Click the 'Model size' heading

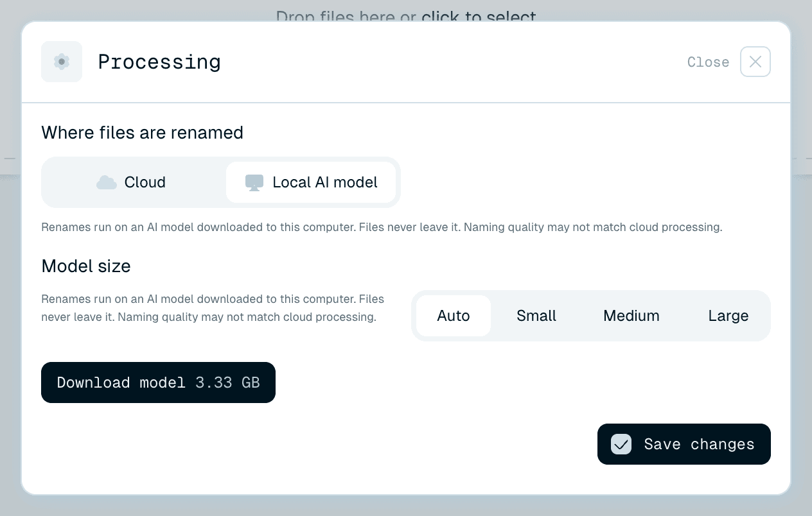click(x=86, y=266)
